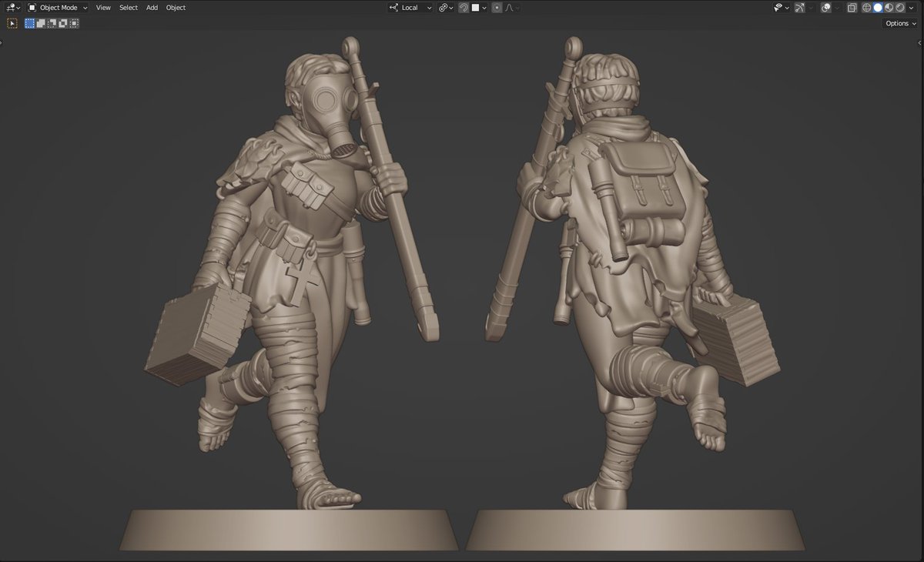Expand the viewport shading options dropdown
The width and height of the screenshot is (924, 562).
click(x=912, y=7)
